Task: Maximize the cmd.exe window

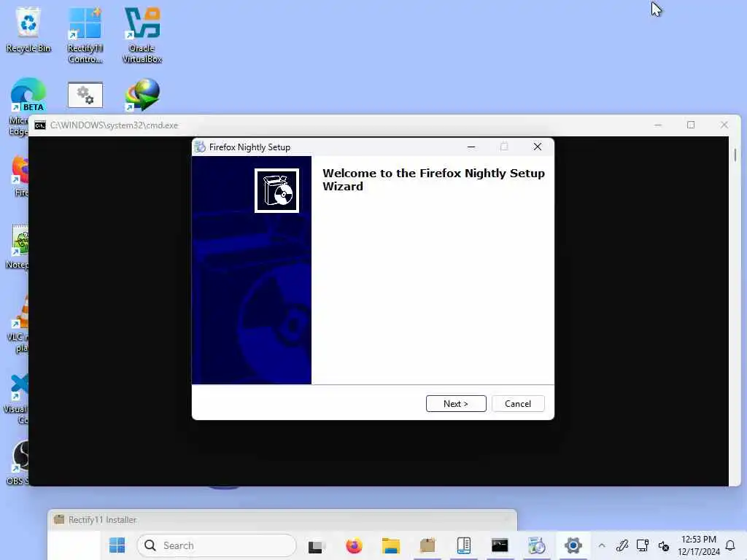Action: (691, 125)
